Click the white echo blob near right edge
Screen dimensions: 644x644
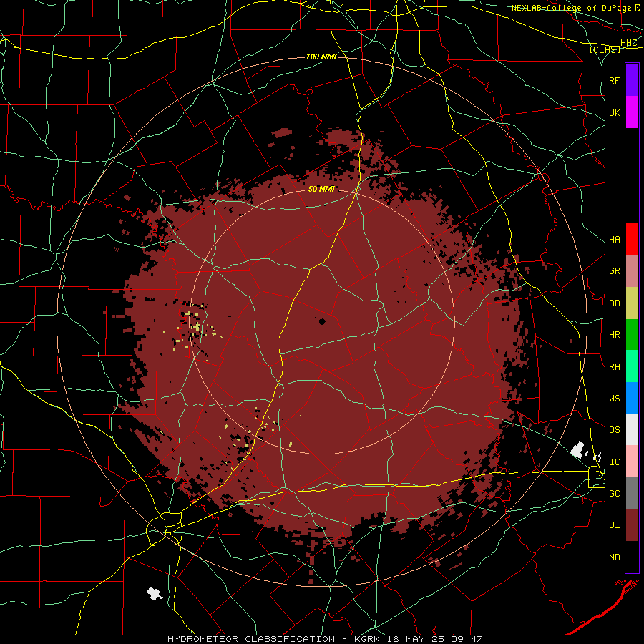point(578,450)
